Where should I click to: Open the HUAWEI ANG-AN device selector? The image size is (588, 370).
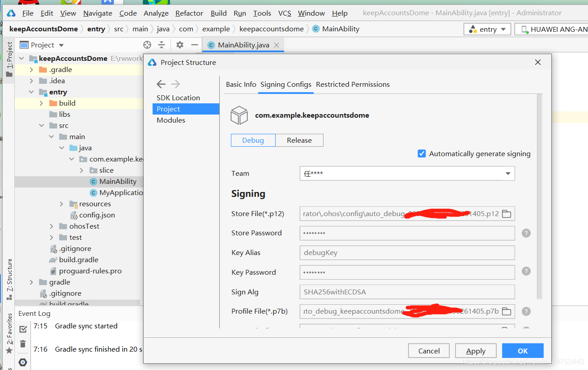pyautogui.click(x=551, y=29)
